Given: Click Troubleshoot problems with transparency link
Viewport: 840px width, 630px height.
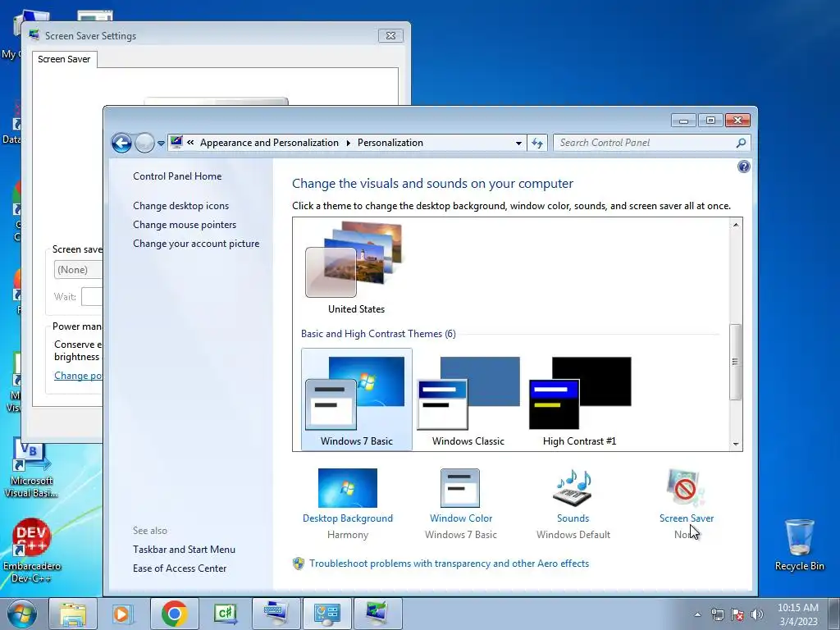Looking at the screenshot, I should pyautogui.click(x=449, y=564).
